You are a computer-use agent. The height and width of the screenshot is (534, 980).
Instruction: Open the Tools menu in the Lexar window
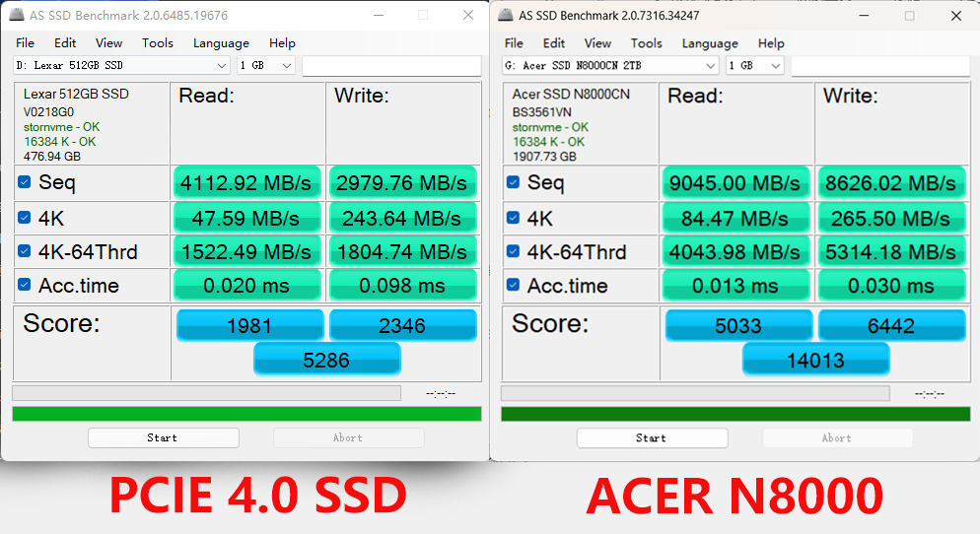pyautogui.click(x=157, y=43)
